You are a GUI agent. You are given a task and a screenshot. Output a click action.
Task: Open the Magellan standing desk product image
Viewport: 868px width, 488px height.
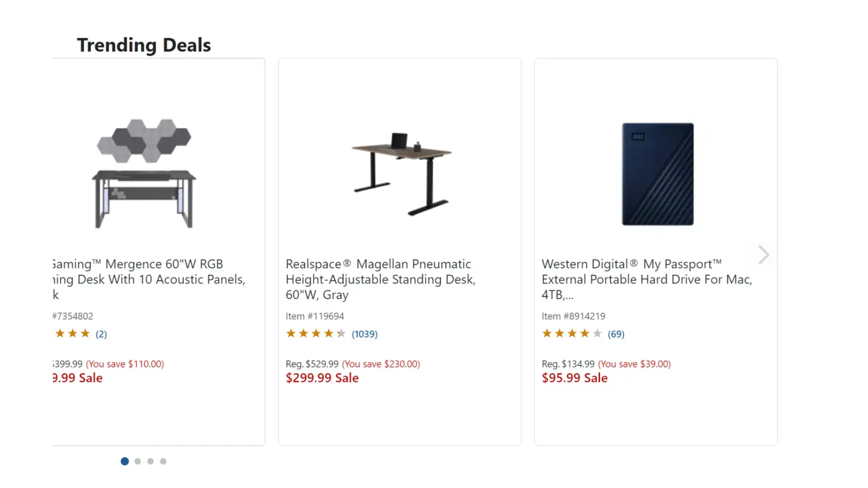tap(401, 173)
